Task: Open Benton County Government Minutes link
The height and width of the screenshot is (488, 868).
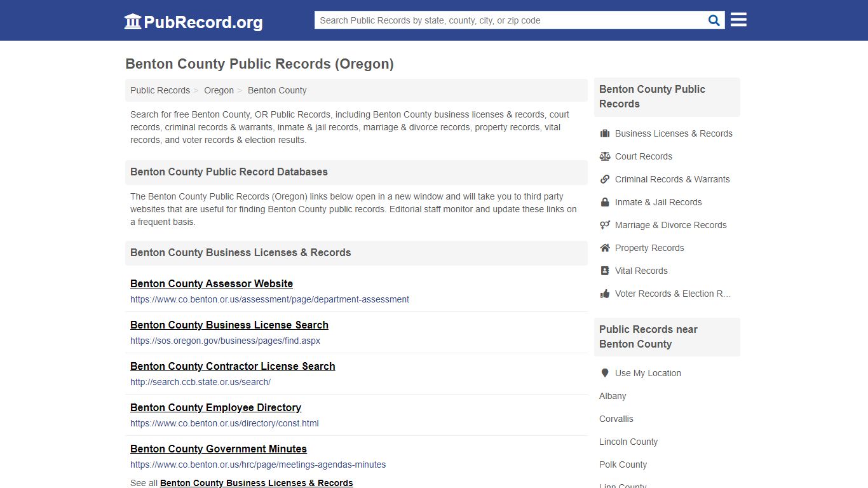Action: tap(219, 449)
